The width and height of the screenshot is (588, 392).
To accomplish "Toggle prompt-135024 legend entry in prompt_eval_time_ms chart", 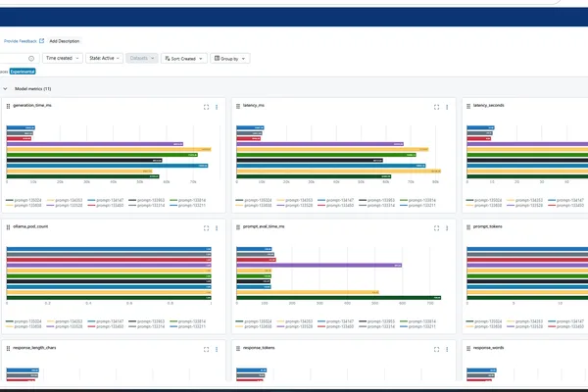I will click(x=254, y=321).
